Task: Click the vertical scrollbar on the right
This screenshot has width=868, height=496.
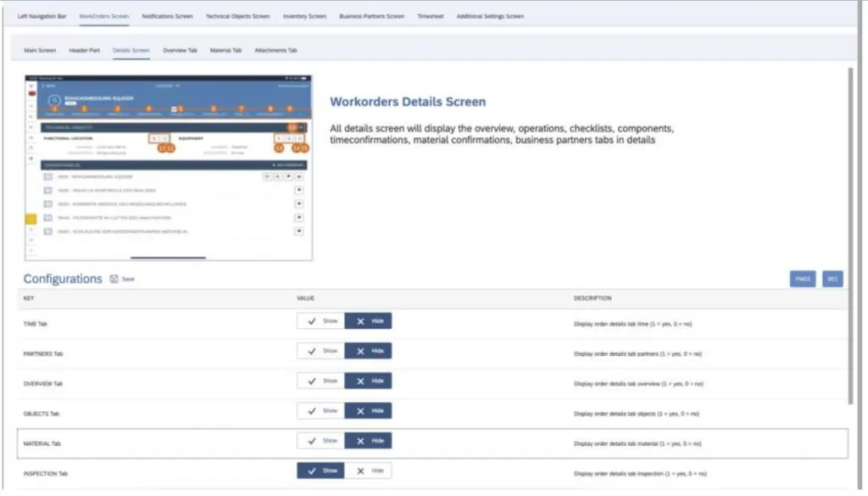Action: tap(851, 236)
